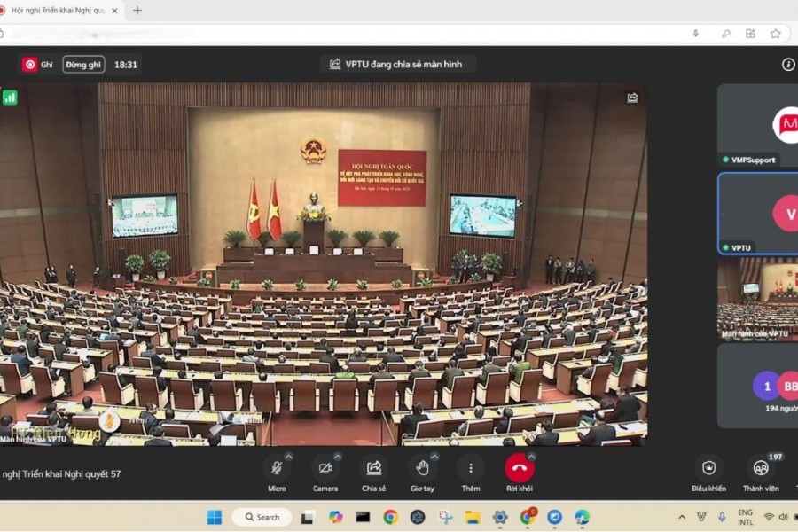
Task: Expand the arrow above Camera
Action: coord(338,456)
